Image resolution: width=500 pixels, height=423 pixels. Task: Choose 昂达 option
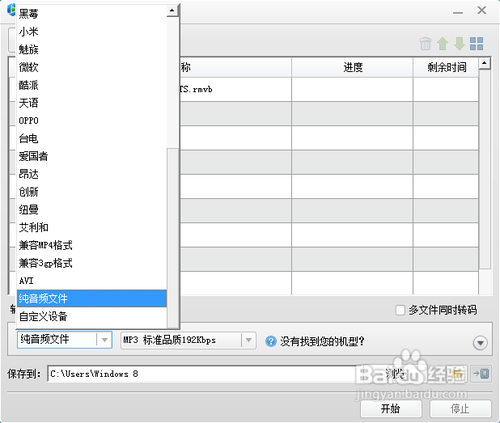(92, 174)
